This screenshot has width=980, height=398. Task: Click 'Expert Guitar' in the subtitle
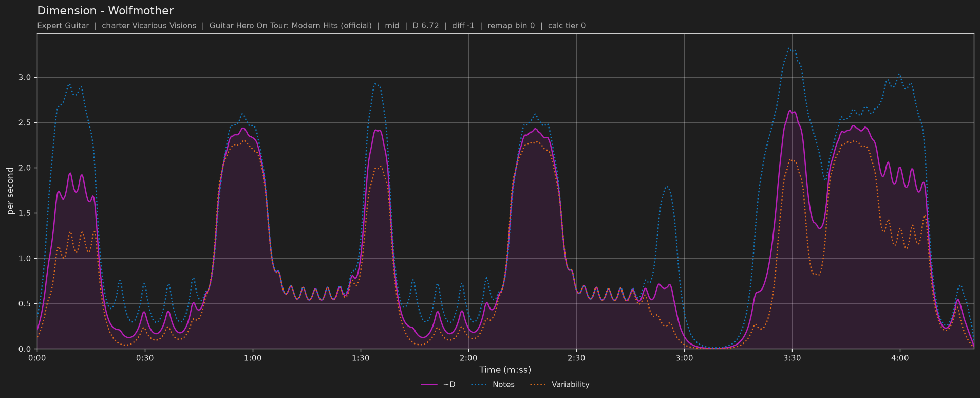coord(63,25)
